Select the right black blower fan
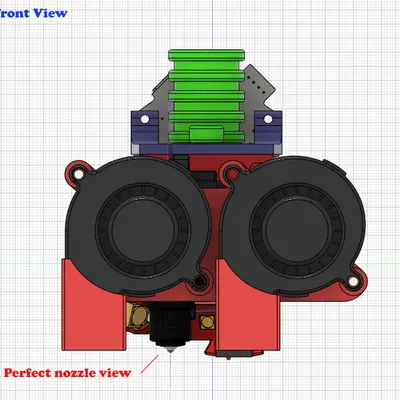This screenshot has height=400, width=400. (293, 227)
